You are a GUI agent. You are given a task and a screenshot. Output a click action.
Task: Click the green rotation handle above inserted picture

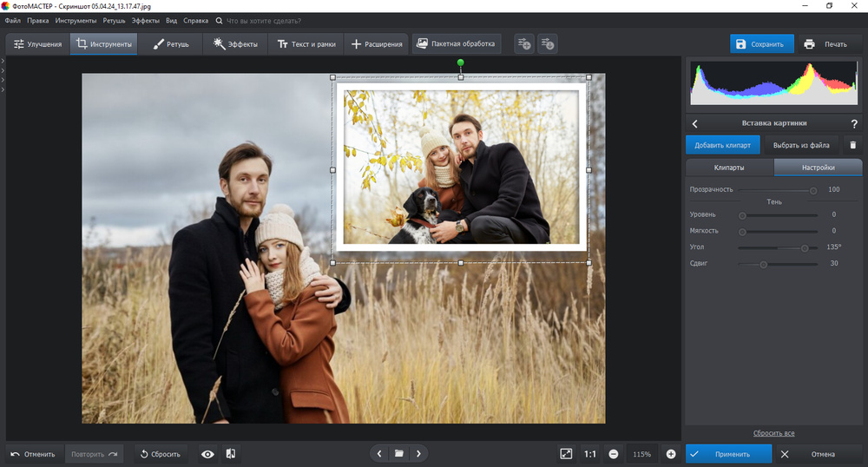tap(461, 62)
